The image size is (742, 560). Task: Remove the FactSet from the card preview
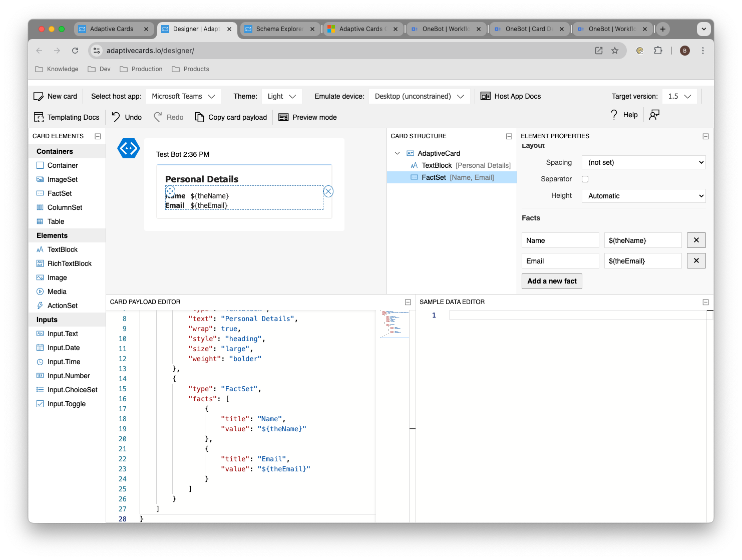pos(328,191)
